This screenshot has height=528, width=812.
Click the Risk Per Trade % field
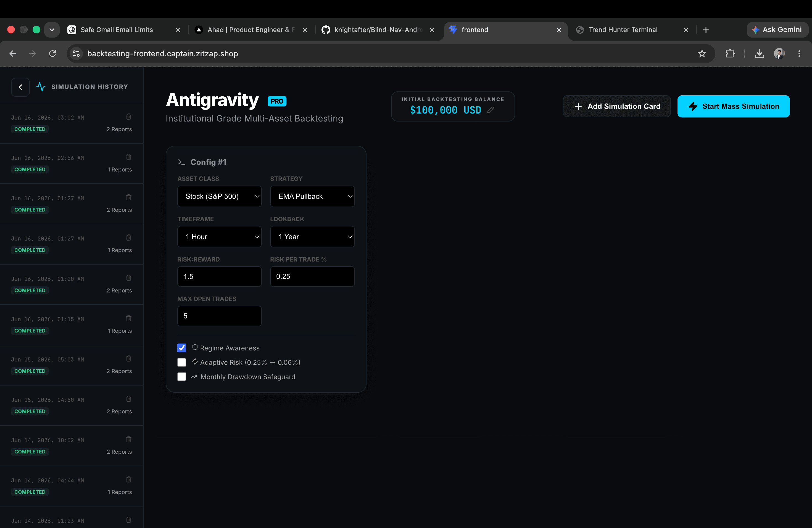312,277
